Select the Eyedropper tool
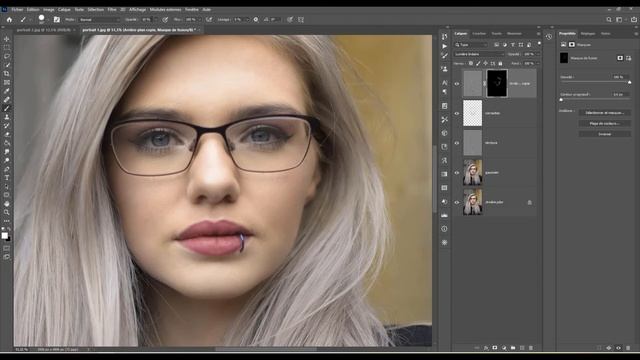 point(7,91)
